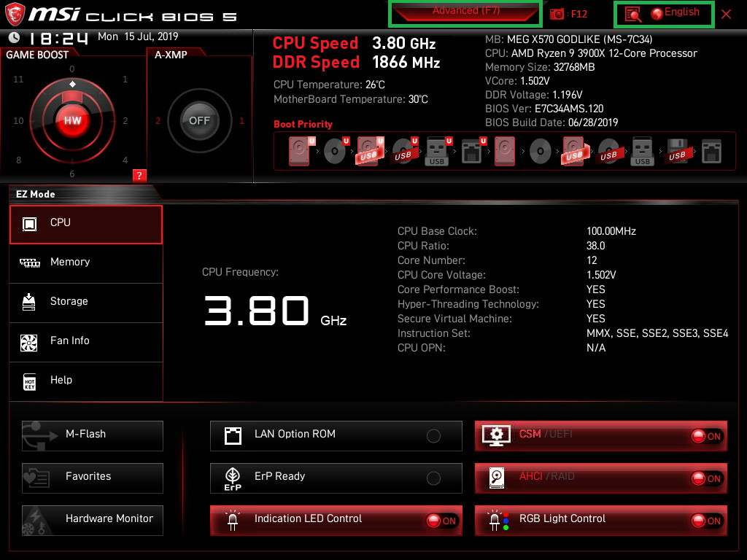This screenshot has width=747, height=560.
Task: Open the BIOS search magnifier icon
Action: click(632, 15)
